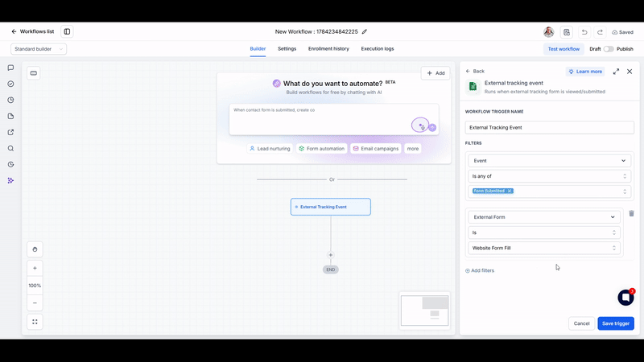This screenshot has width=644, height=362.
Task: Expand the trigger panel fullscreen
Action: click(x=616, y=72)
